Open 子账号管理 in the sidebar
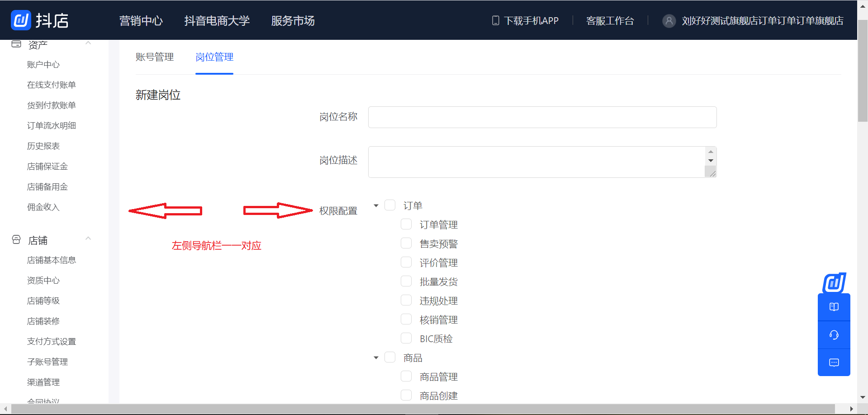Image resolution: width=868 pixels, height=415 pixels. (x=47, y=362)
